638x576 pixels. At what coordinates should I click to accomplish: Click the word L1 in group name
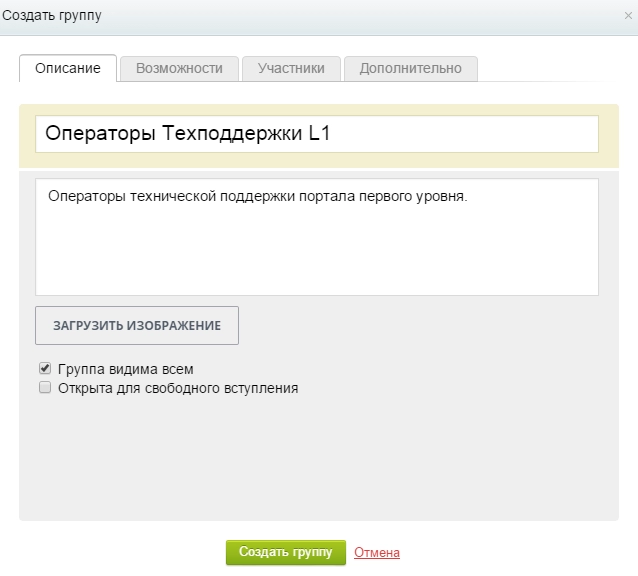tap(319, 134)
